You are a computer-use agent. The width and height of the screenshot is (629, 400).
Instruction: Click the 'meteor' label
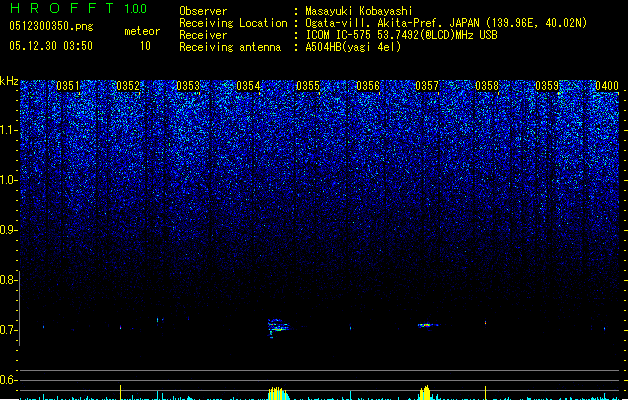pos(142,31)
